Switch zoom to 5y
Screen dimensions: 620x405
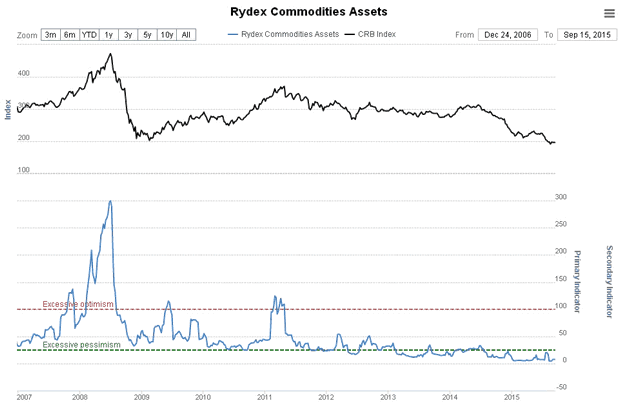click(x=147, y=35)
